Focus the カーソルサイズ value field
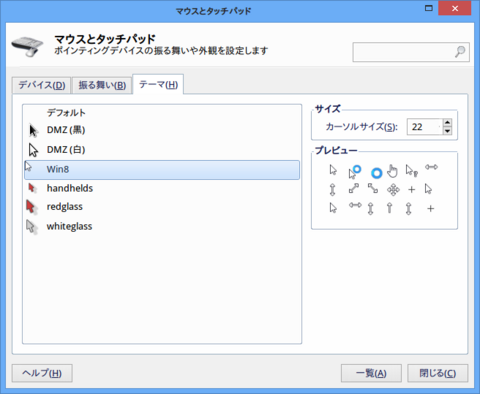 click(425, 127)
